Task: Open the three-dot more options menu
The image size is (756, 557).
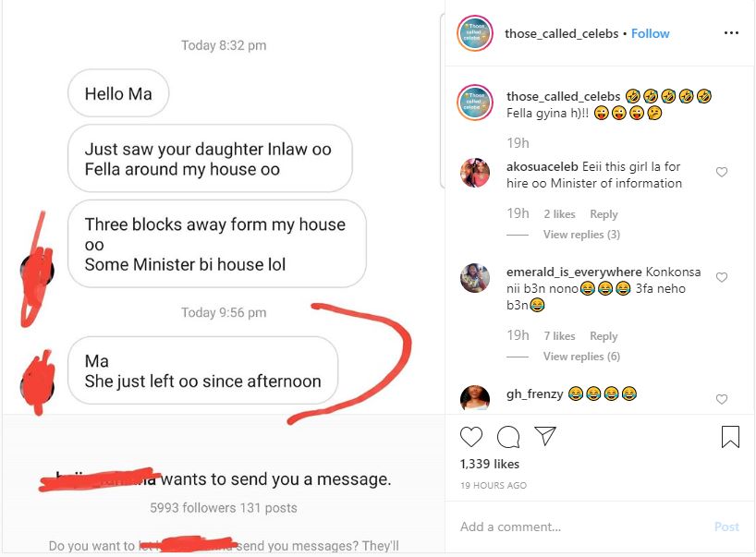Action: (x=731, y=32)
